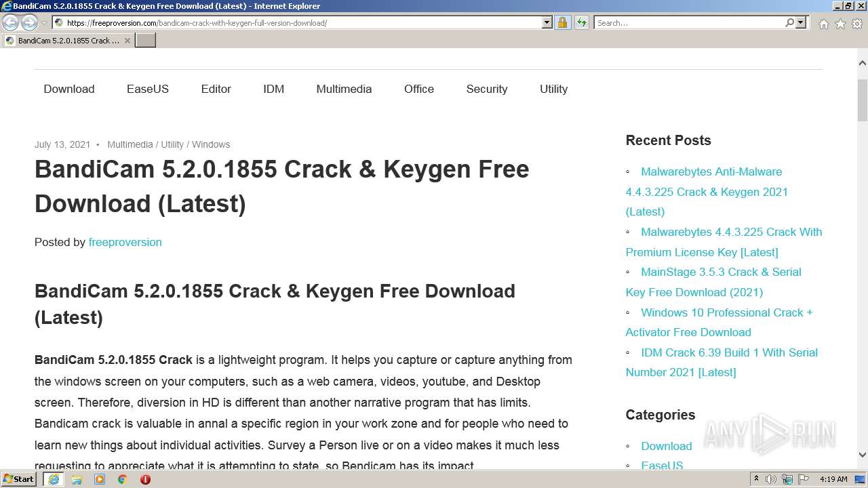Screen dimensions: 868x488
Task: Open the Security menu item
Action: pos(487,89)
